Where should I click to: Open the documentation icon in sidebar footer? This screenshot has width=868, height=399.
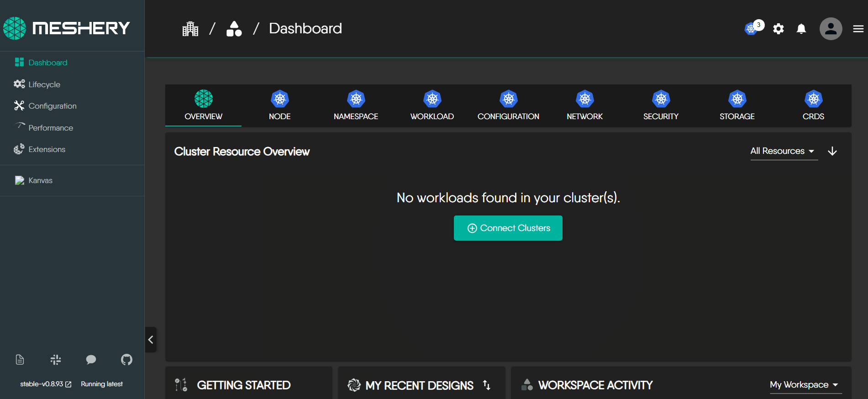(20, 360)
